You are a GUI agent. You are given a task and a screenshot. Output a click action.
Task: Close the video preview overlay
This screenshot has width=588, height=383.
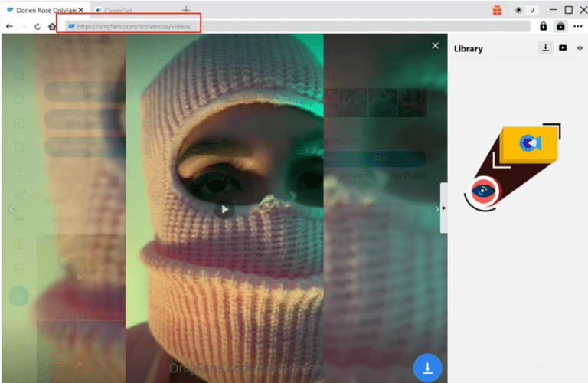click(x=436, y=46)
